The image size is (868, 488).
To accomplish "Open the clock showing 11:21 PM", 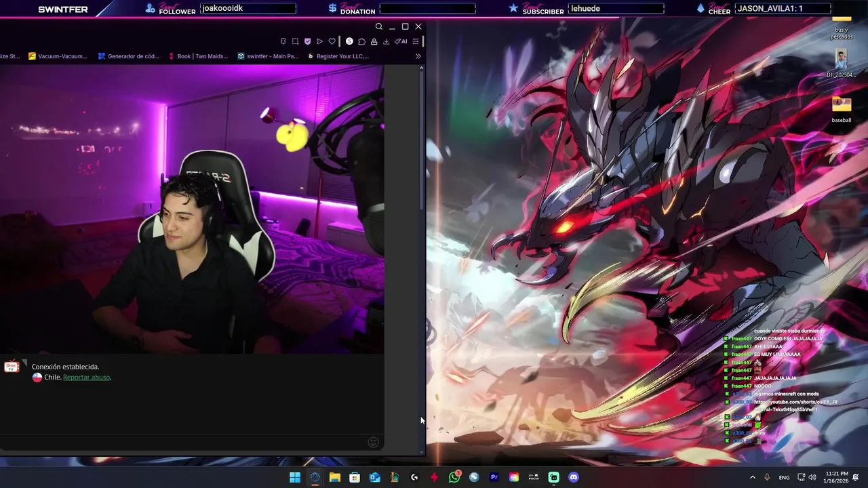I will coord(837,477).
